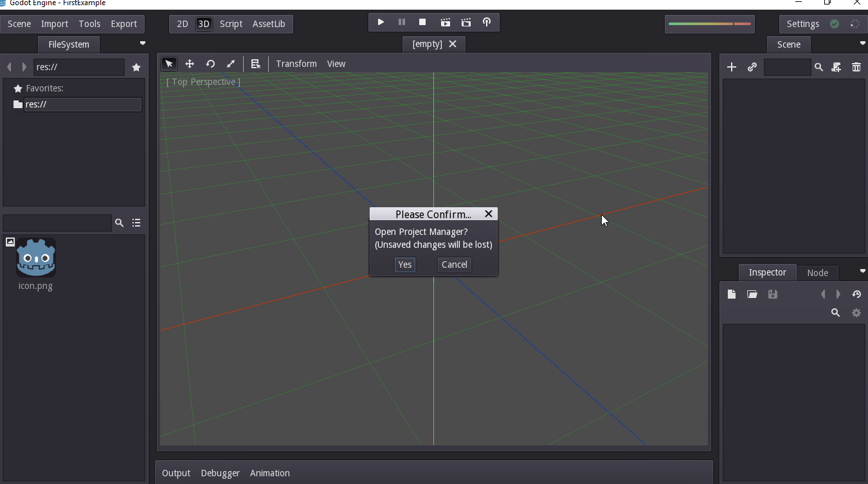The width and height of the screenshot is (868, 484).
Task: Open the Transform menu in viewport toolbar
Action: 296,64
